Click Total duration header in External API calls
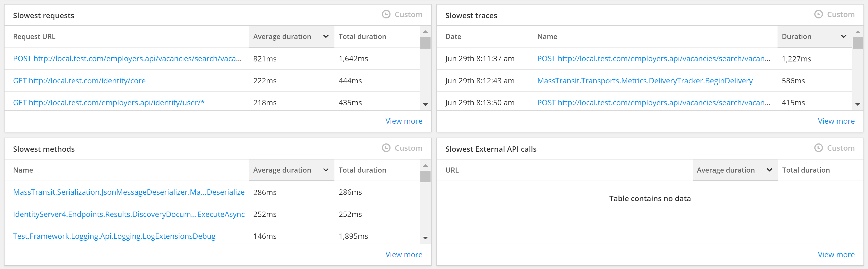Screen dimensions: 868x269 pos(806,170)
